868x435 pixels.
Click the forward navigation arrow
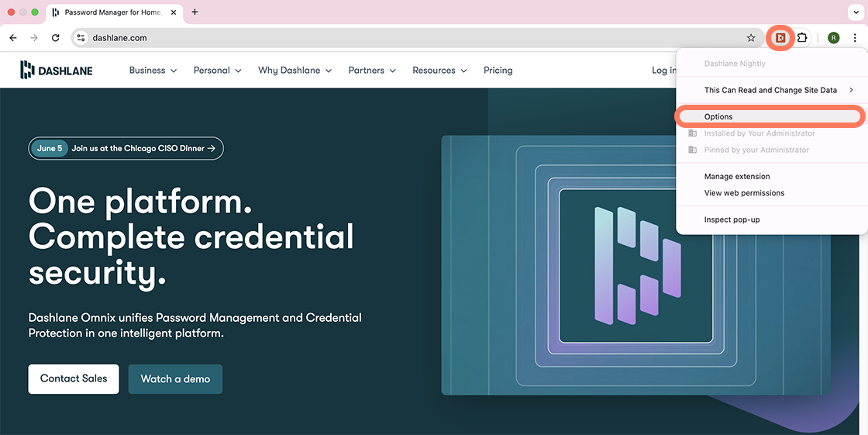(x=34, y=38)
